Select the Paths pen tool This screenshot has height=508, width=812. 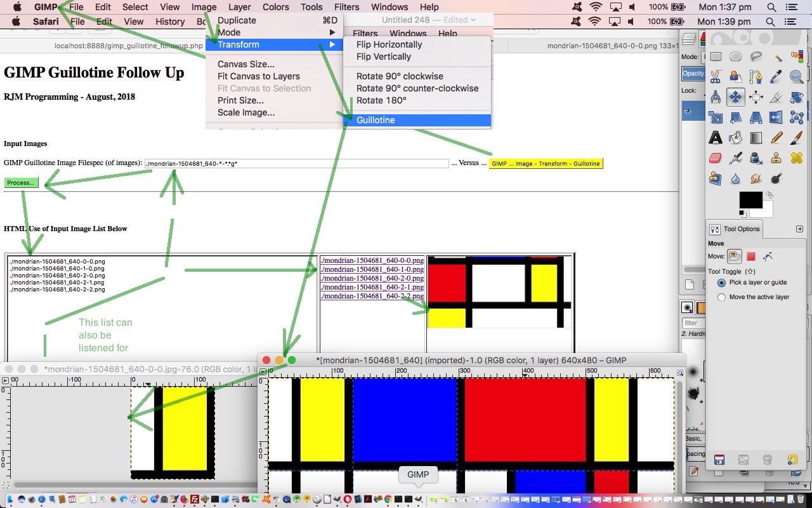(756, 77)
